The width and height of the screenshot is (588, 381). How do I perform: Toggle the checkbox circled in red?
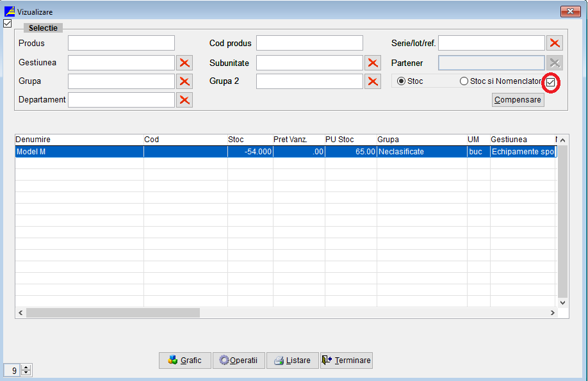coord(550,82)
